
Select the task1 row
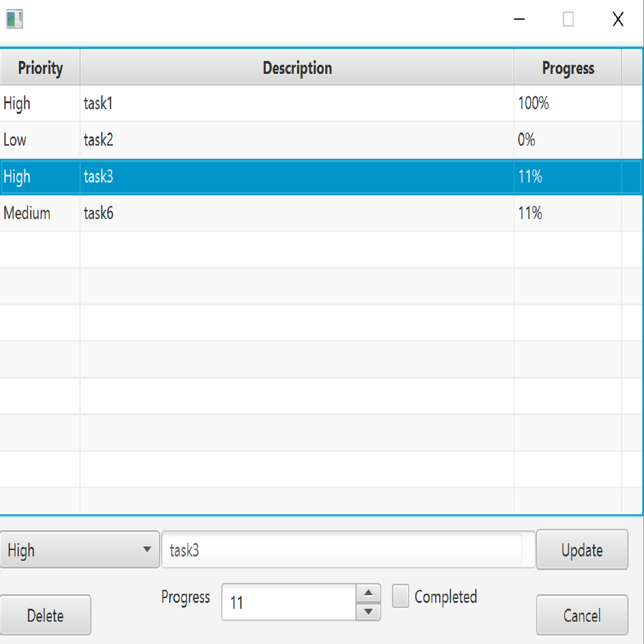(x=296, y=103)
